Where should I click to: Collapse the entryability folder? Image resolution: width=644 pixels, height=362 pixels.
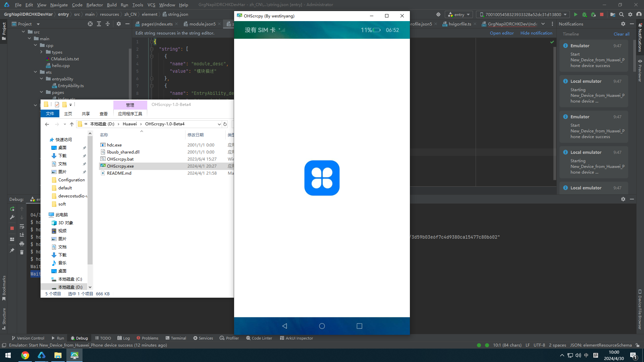tap(42, 79)
